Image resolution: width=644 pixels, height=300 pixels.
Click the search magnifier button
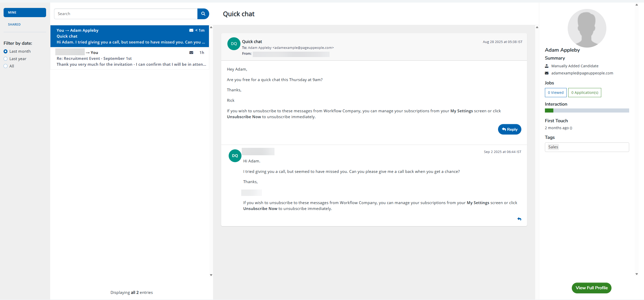tap(203, 14)
